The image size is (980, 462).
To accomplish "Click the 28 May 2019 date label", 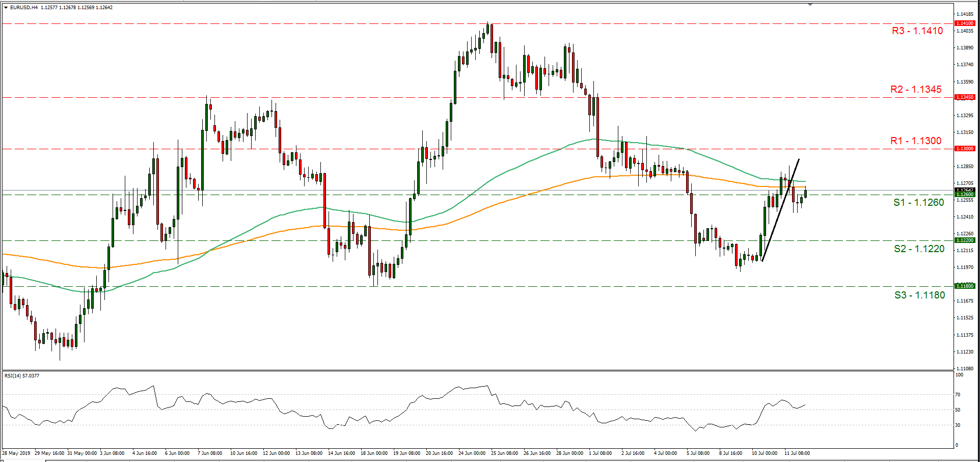I will 16,453.
